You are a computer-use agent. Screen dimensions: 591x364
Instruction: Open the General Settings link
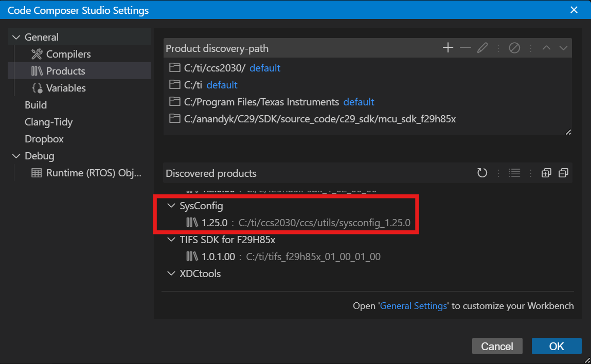[414, 305]
